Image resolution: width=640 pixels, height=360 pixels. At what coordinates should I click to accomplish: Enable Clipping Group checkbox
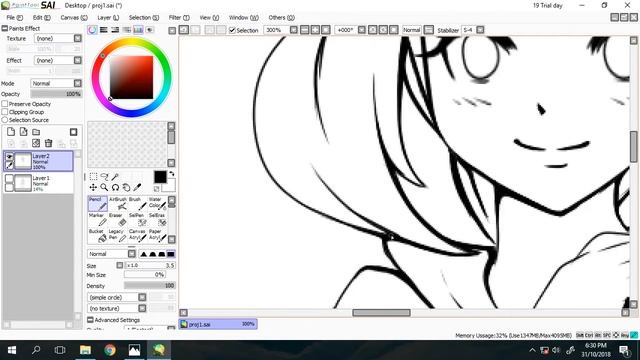click(5, 112)
